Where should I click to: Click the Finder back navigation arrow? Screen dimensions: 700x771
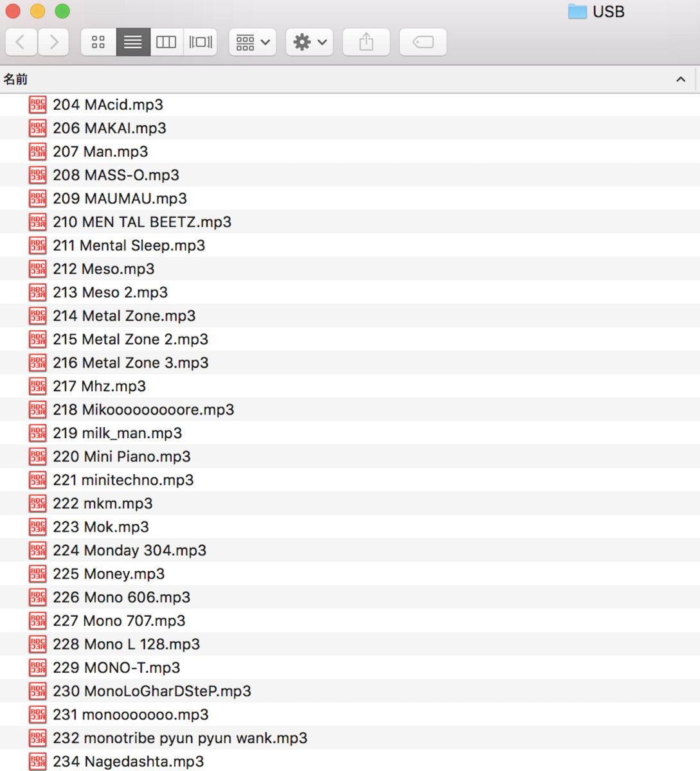pyautogui.click(x=21, y=42)
